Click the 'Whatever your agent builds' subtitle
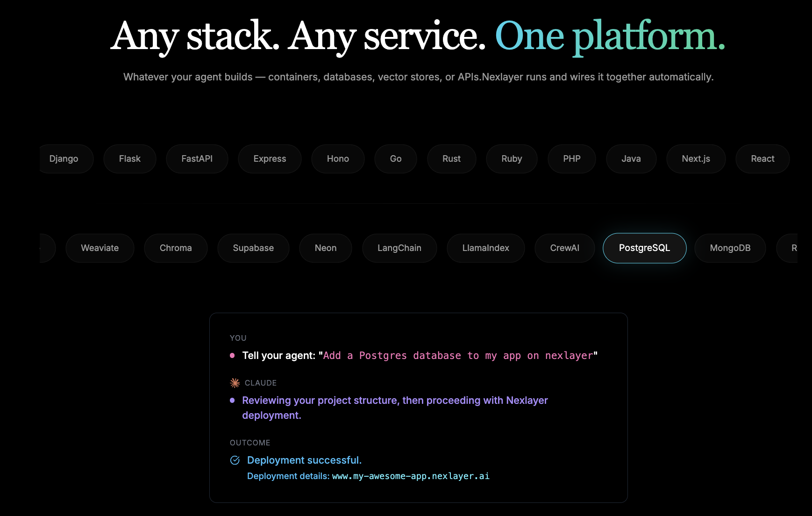The image size is (812, 516). pos(419,77)
